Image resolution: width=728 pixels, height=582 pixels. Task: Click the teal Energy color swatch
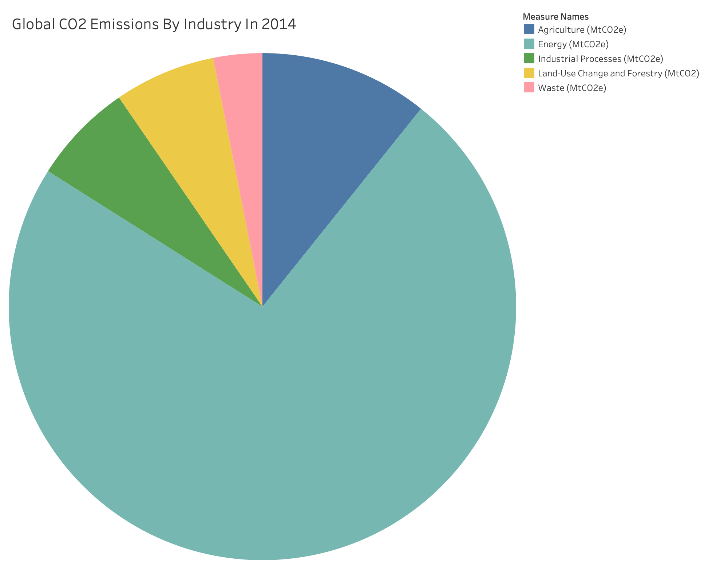click(x=530, y=43)
